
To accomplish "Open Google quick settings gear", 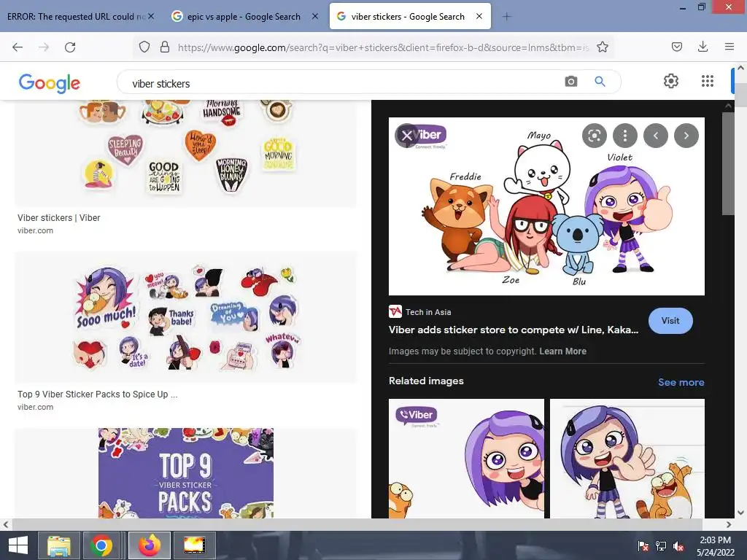I will coord(671,81).
